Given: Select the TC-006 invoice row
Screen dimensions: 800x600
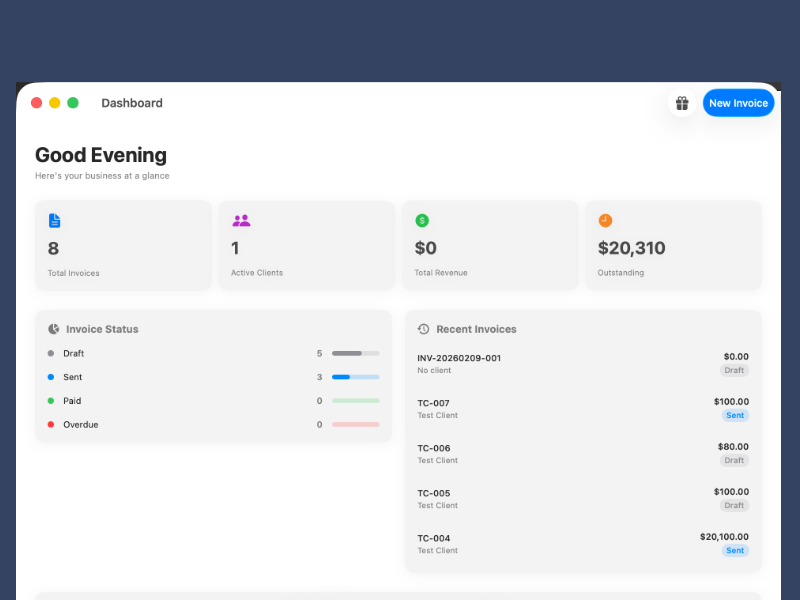Looking at the screenshot, I should click(582, 453).
